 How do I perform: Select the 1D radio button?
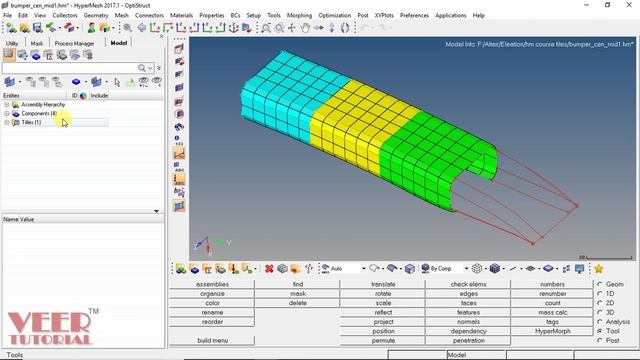point(600,293)
